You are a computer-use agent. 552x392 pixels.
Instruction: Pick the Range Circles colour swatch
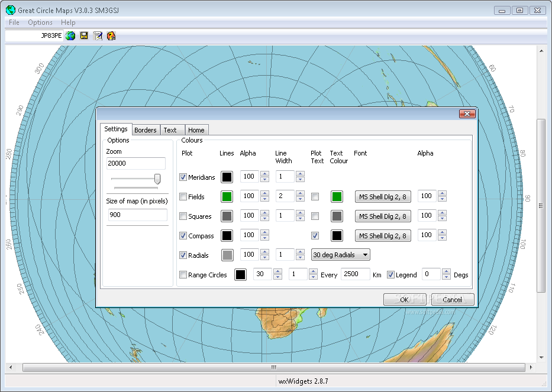(240, 274)
